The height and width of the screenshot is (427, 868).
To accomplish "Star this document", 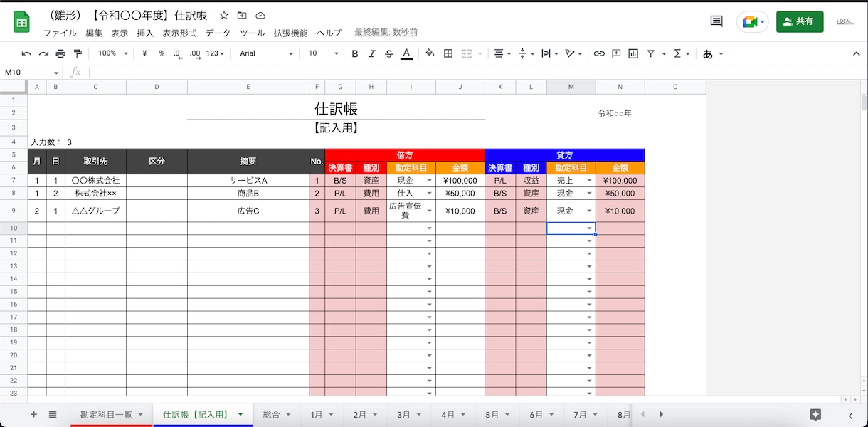I will 224,15.
